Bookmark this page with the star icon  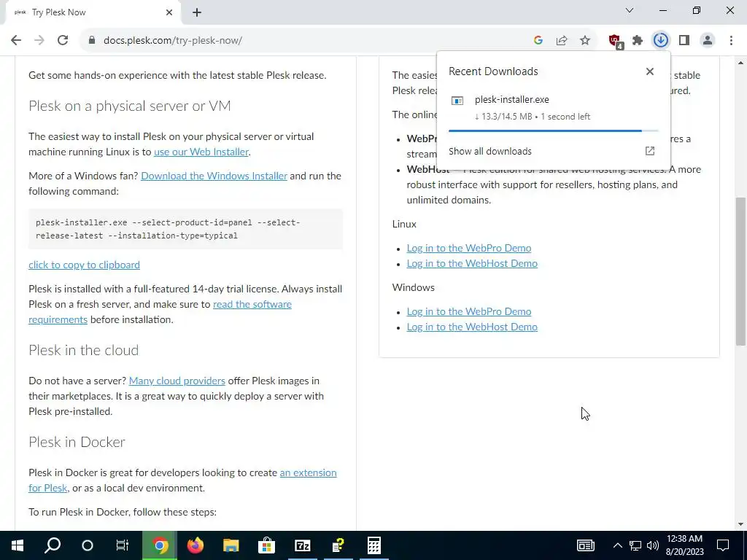(x=585, y=41)
